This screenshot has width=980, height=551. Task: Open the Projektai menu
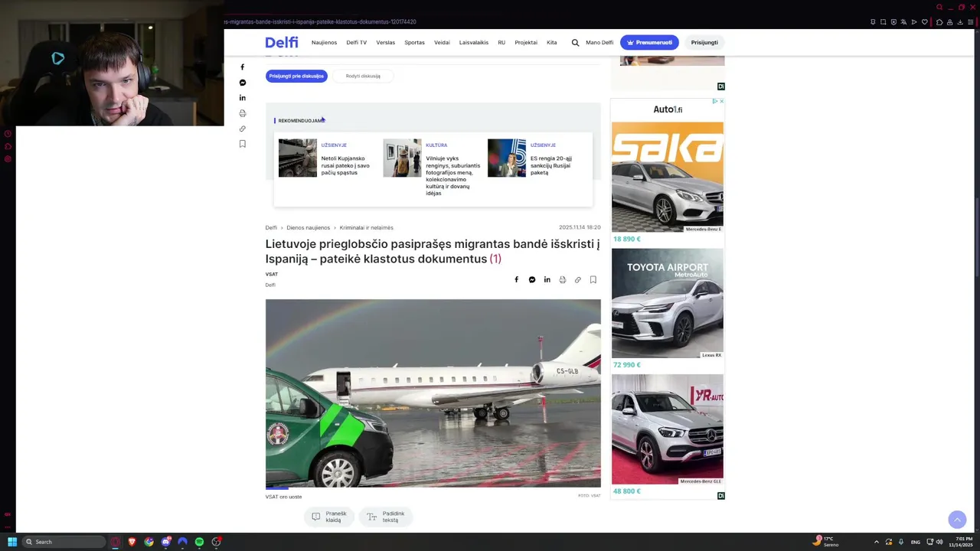point(526,43)
